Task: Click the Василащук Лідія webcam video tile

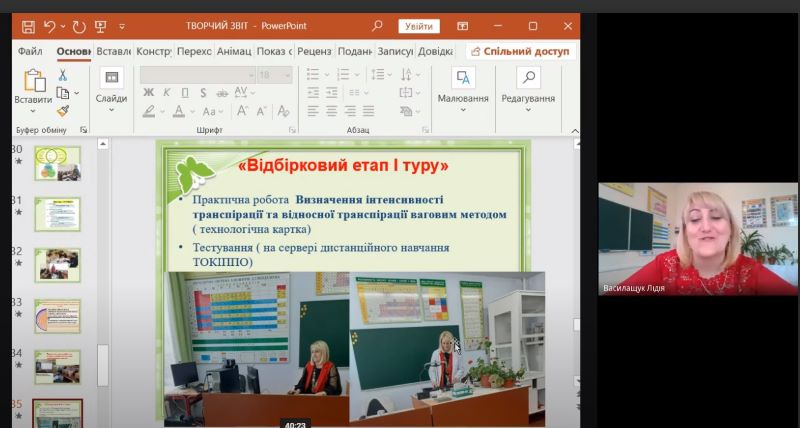Action: pos(698,239)
